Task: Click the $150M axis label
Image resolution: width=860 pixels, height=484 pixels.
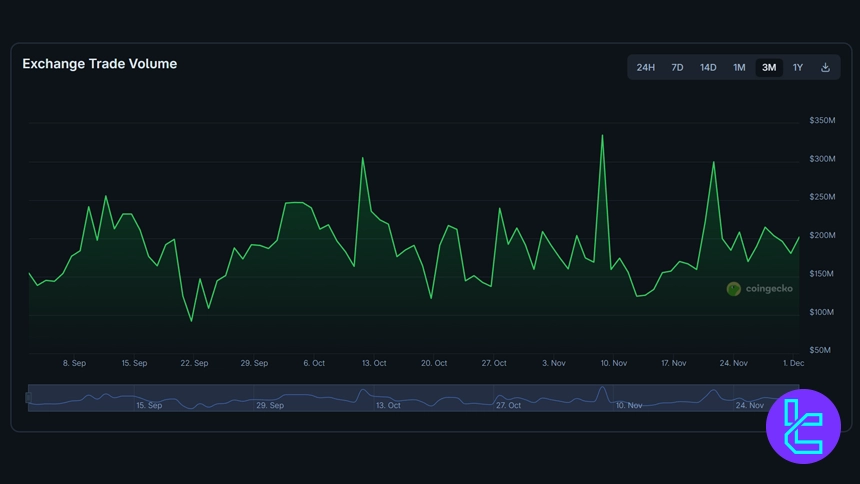Action: [x=821, y=273]
